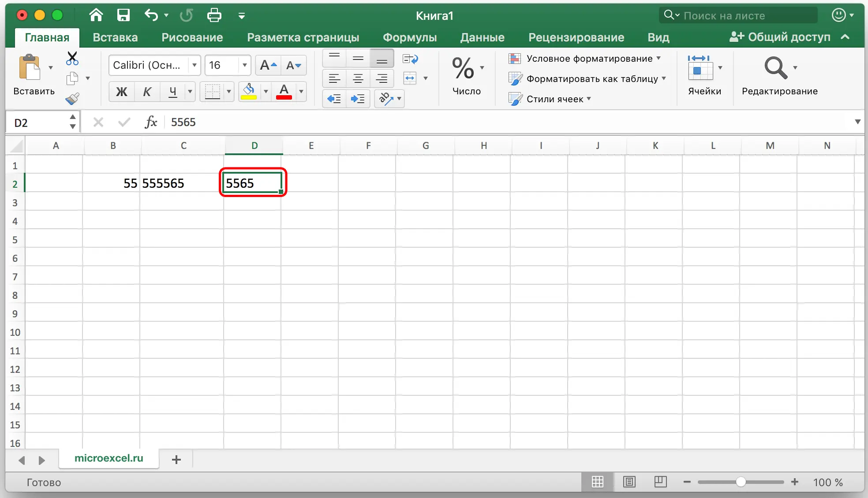868x498 pixels.
Task: Click the Home icon in title bar
Action: pyautogui.click(x=96, y=15)
